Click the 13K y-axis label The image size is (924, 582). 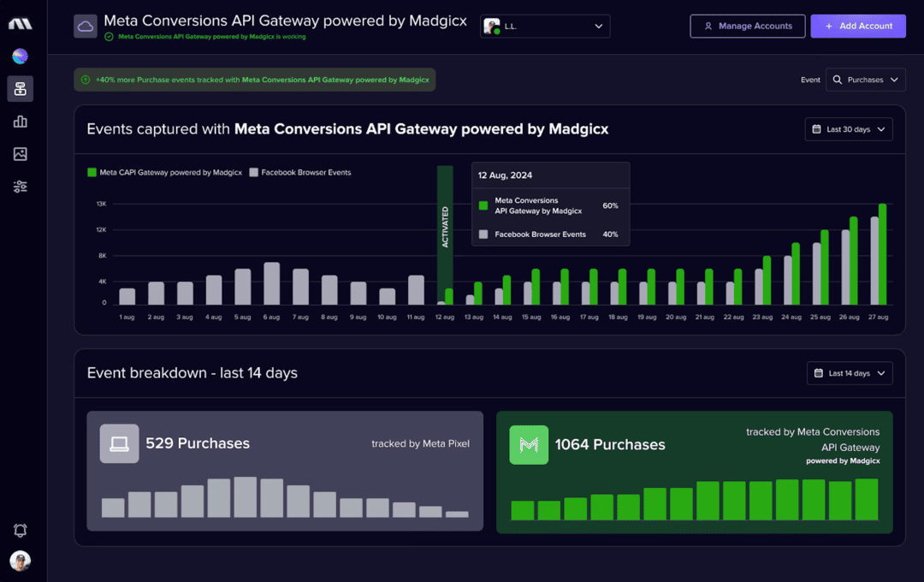click(x=101, y=204)
